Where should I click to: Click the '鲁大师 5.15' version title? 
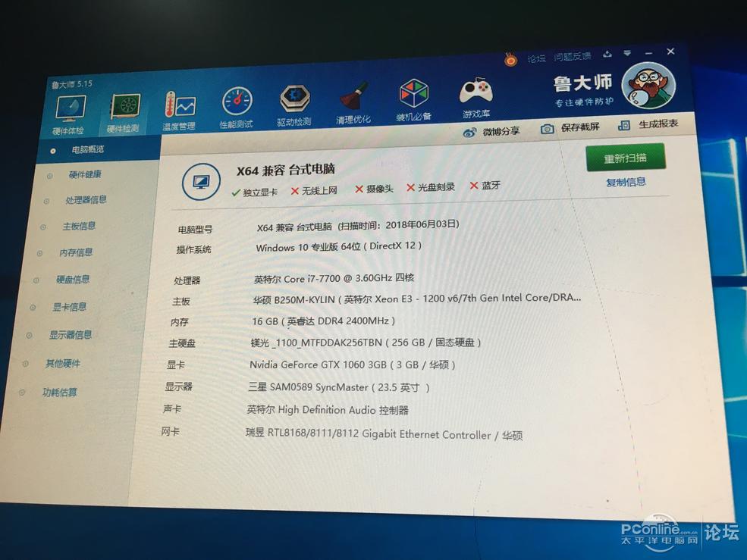[x=72, y=84]
